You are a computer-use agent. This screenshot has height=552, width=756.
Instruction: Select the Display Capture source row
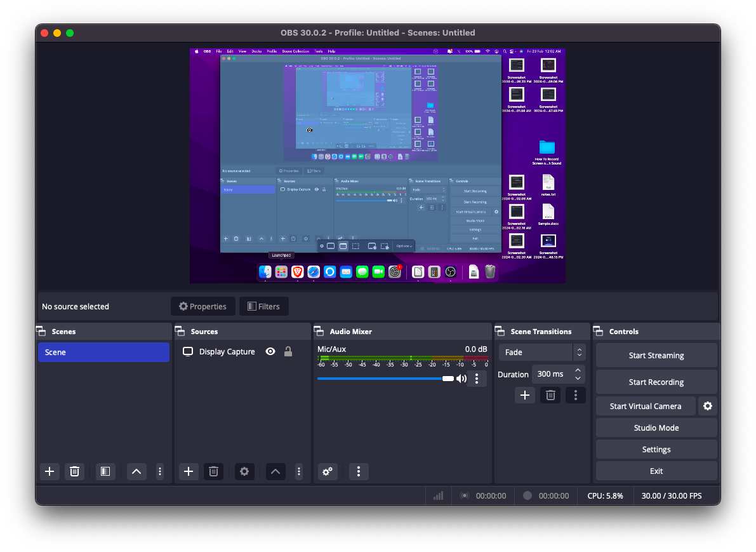242,352
